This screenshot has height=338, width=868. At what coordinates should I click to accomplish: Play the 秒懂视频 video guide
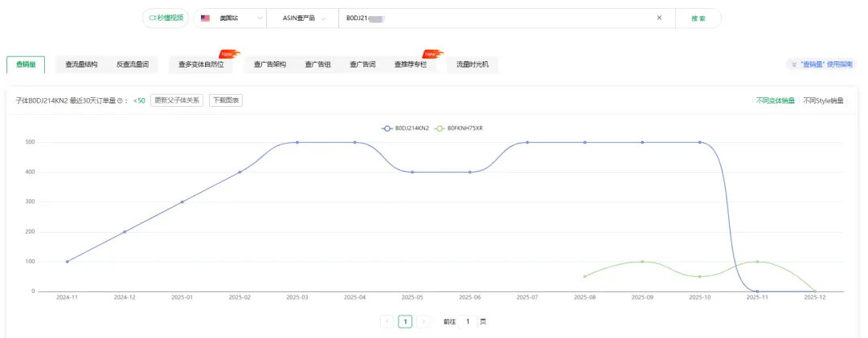point(166,18)
